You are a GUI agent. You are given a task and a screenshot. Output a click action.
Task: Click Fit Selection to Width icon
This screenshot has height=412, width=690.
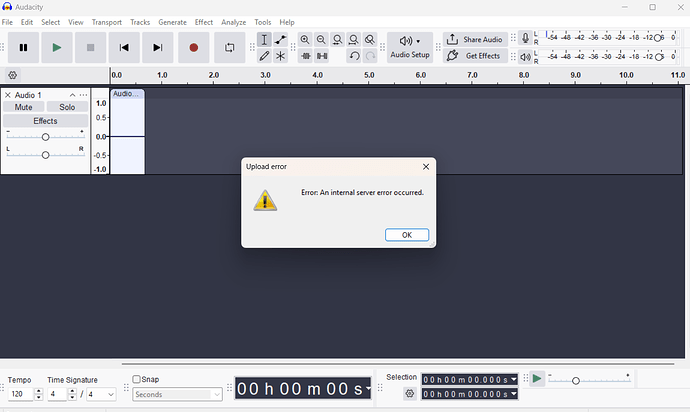(338, 40)
